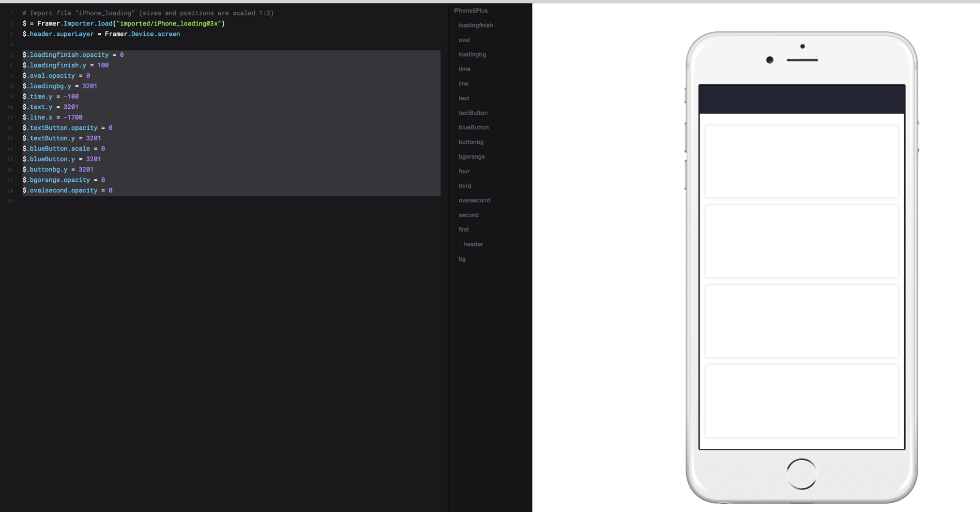Select the loadingbg layer
The height and width of the screenshot is (512, 980).
pos(471,54)
